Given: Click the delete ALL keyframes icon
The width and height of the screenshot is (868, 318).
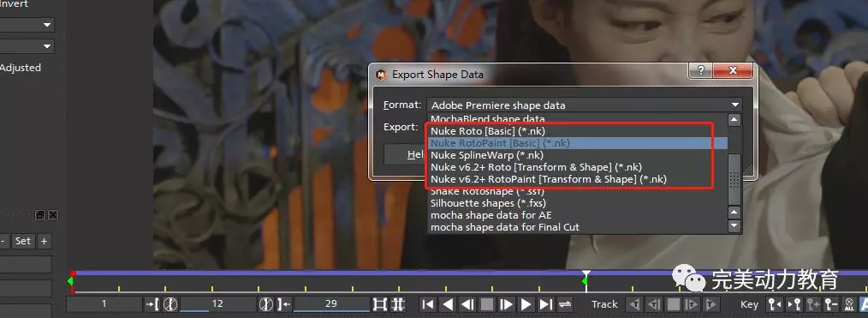Looking at the screenshot, I should click(x=849, y=304).
